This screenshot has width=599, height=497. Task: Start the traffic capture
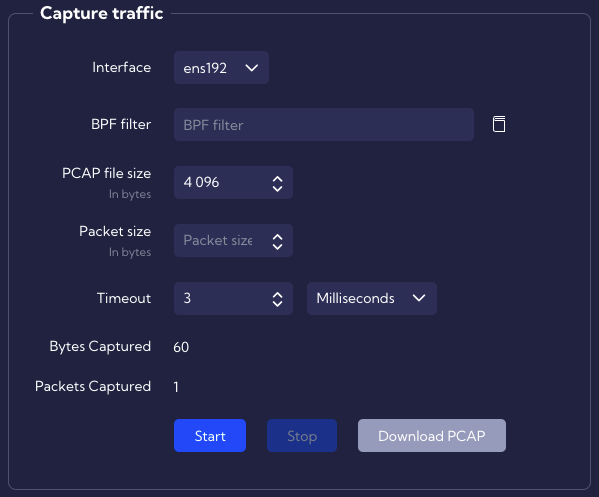pos(210,435)
